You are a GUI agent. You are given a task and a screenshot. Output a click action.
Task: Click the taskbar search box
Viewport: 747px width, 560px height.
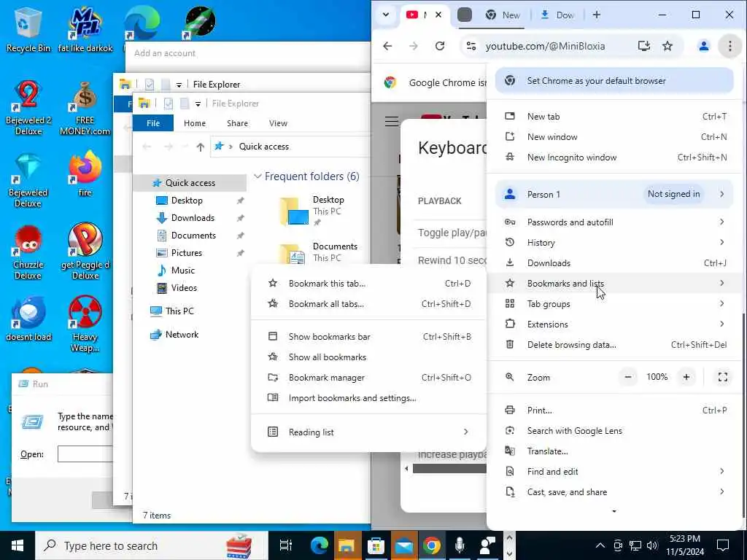[x=152, y=545]
